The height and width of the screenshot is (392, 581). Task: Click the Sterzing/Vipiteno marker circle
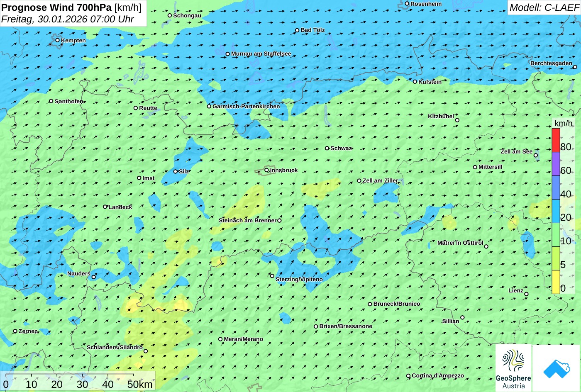pyautogui.click(x=272, y=276)
